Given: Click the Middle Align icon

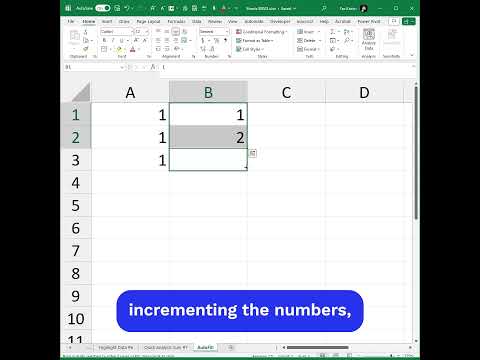Looking at the screenshot, I should click(x=167, y=31).
